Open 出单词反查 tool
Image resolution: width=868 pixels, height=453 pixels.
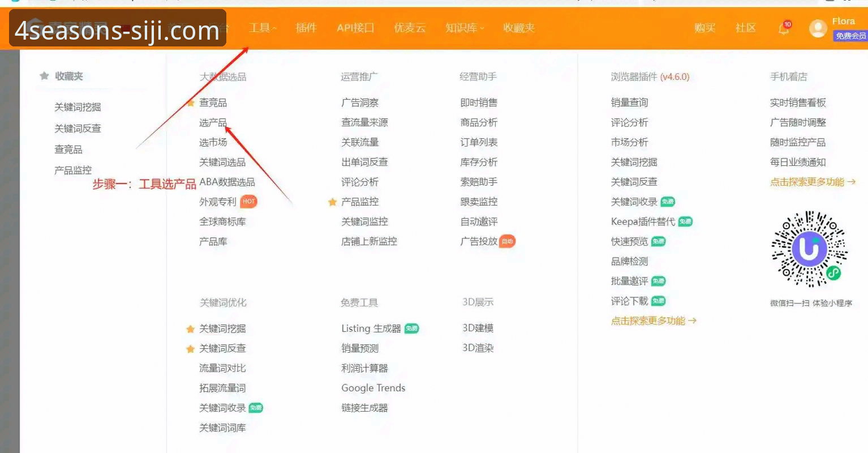(x=364, y=162)
